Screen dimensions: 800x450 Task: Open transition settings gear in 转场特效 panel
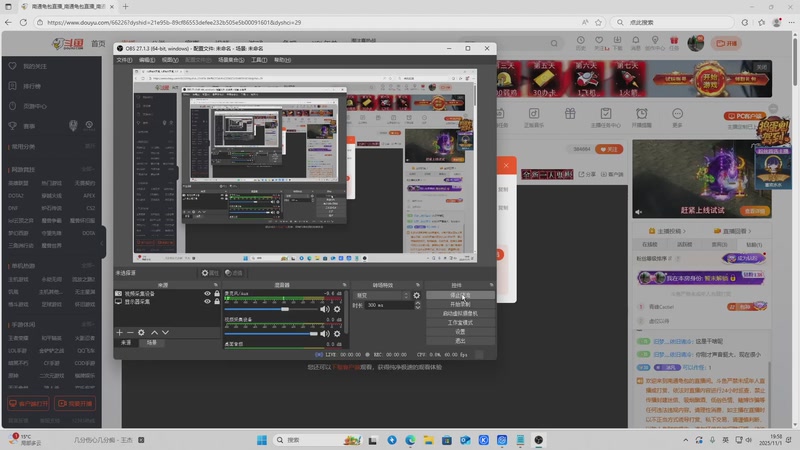[x=416, y=295]
